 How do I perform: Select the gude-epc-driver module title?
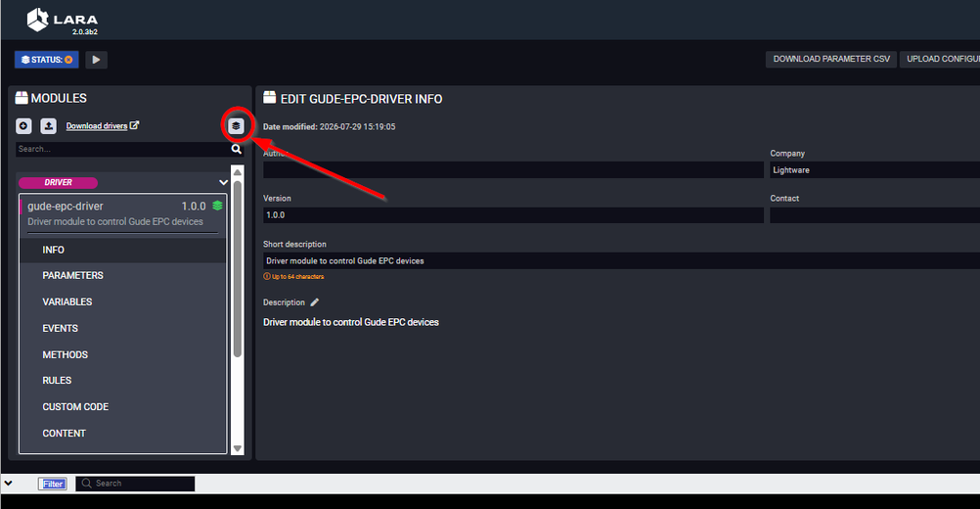click(x=65, y=206)
